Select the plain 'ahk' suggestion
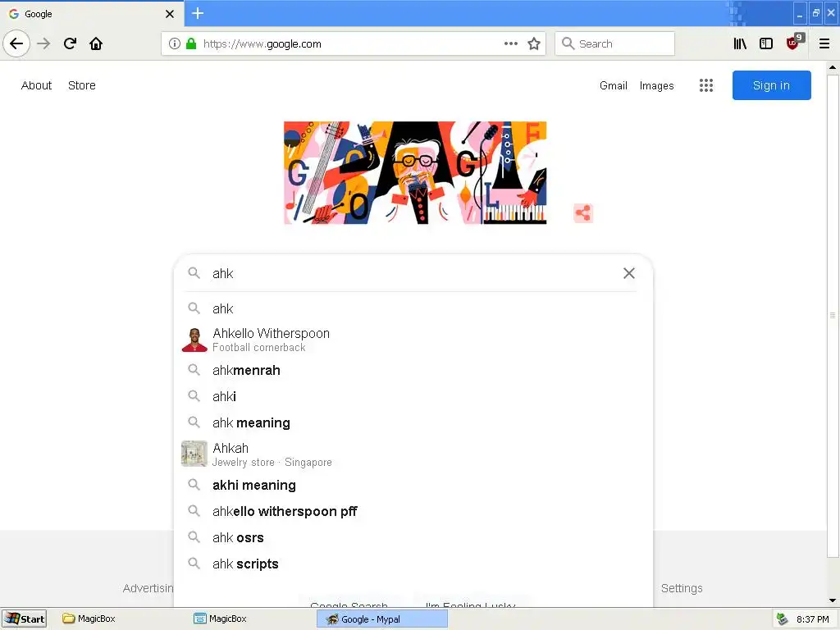This screenshot has width=840, height=630. [x=413, y=308]
